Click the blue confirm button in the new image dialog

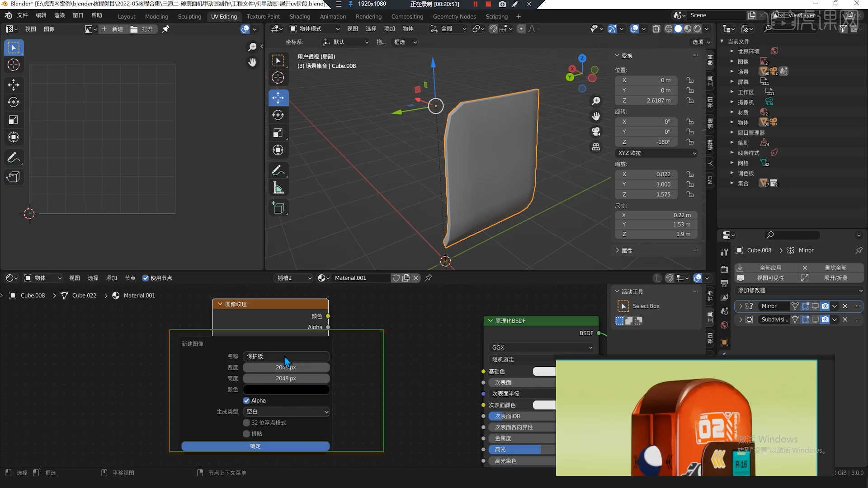tap(255, 446)
